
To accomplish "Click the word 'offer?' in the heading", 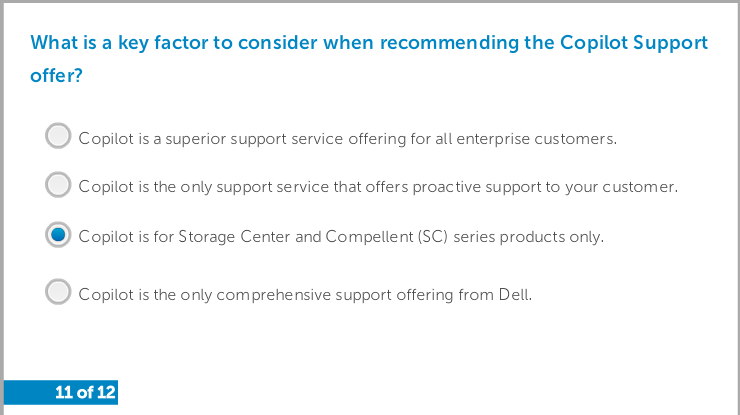I will coord(57,76).
